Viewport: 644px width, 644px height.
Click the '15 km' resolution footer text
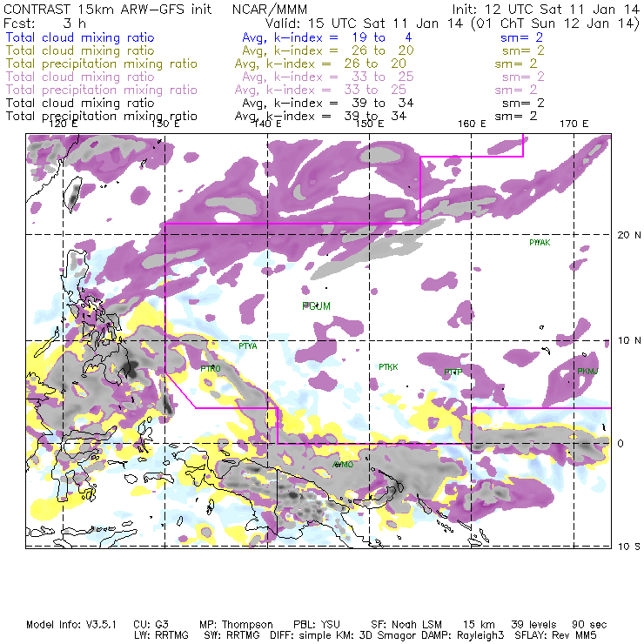pos(479,625)
